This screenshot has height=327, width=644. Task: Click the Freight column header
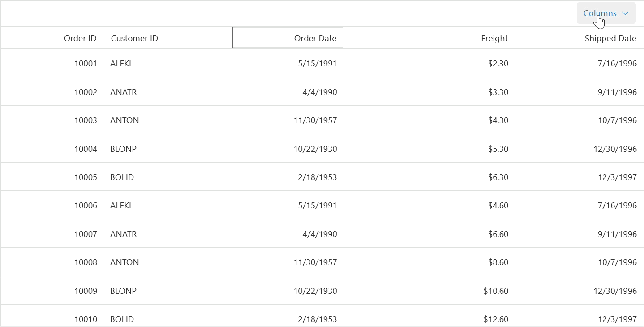point(494,38)
